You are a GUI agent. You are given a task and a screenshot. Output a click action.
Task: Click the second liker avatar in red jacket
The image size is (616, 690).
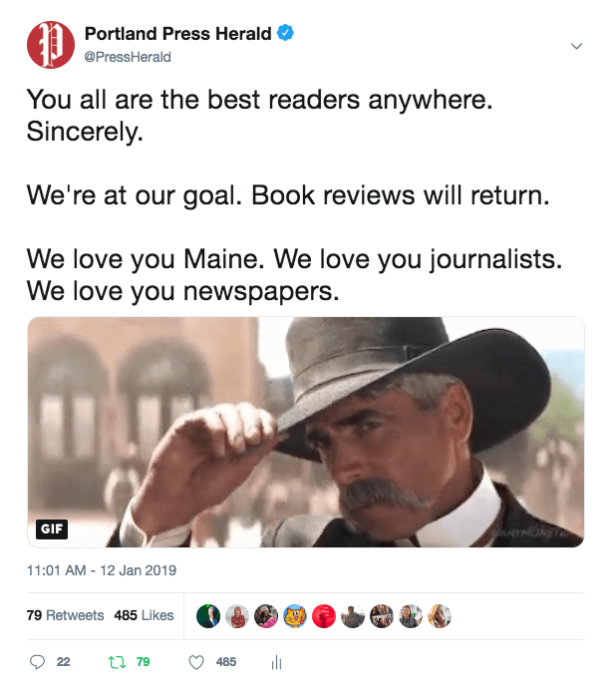pyautogui.click(x=237, y=615)
